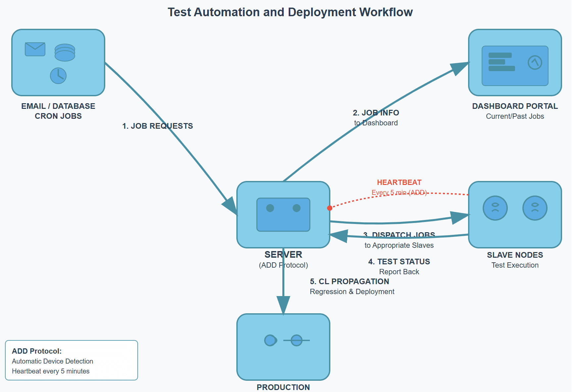Screen dimensions: 572x392
Task: Click the '(ADD Protocol)' sublabel under server
Action: coord(283,265)
